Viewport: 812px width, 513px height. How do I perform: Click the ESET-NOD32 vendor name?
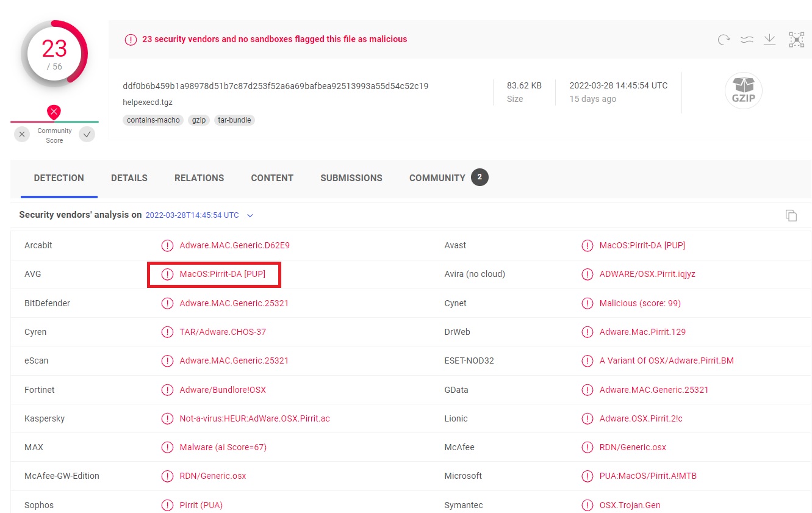pos(469,361)
